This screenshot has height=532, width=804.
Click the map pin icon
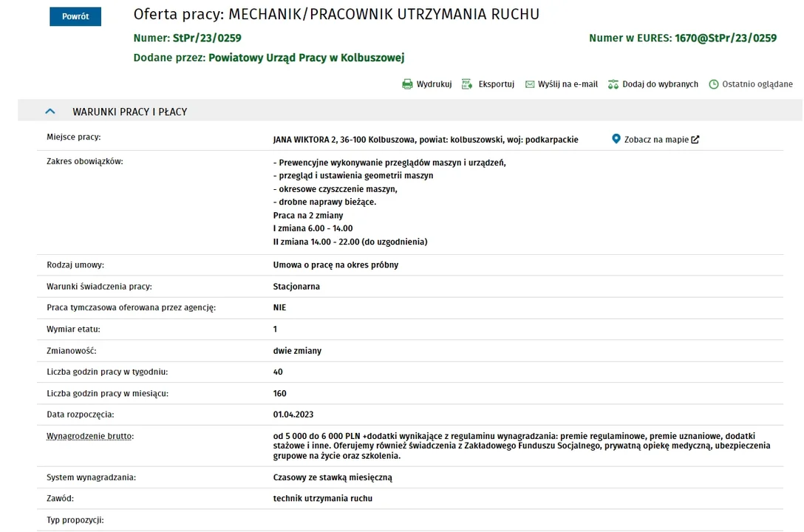[x=616, y=139]
